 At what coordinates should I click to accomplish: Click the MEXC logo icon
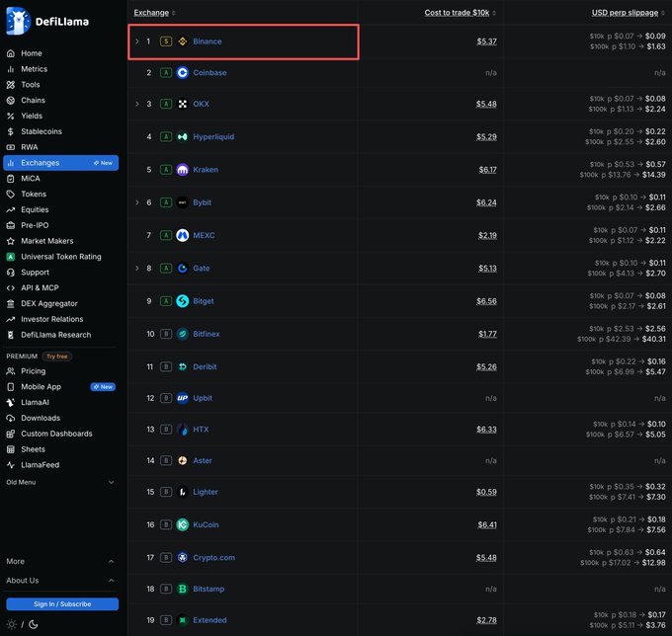(x=183, y=236)
